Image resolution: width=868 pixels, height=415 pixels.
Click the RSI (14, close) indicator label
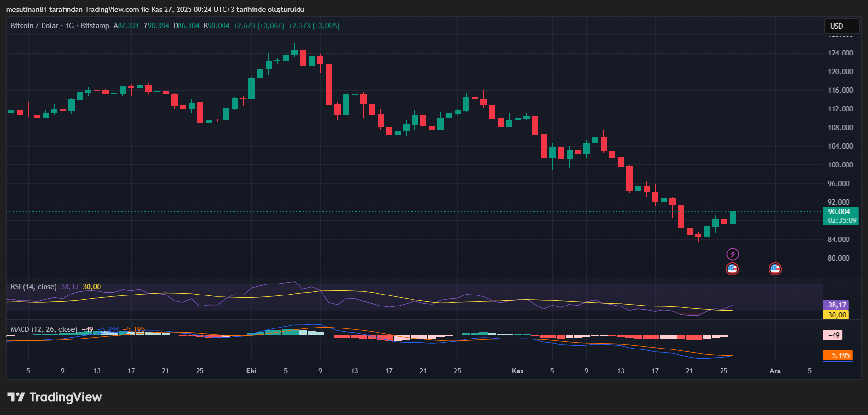tap(33, 287)
